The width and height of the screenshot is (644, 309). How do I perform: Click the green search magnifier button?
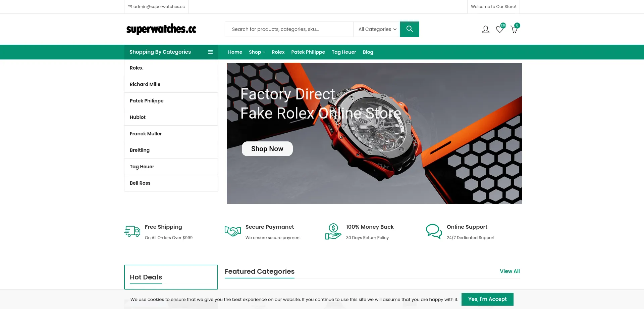[x=409, y=29]
